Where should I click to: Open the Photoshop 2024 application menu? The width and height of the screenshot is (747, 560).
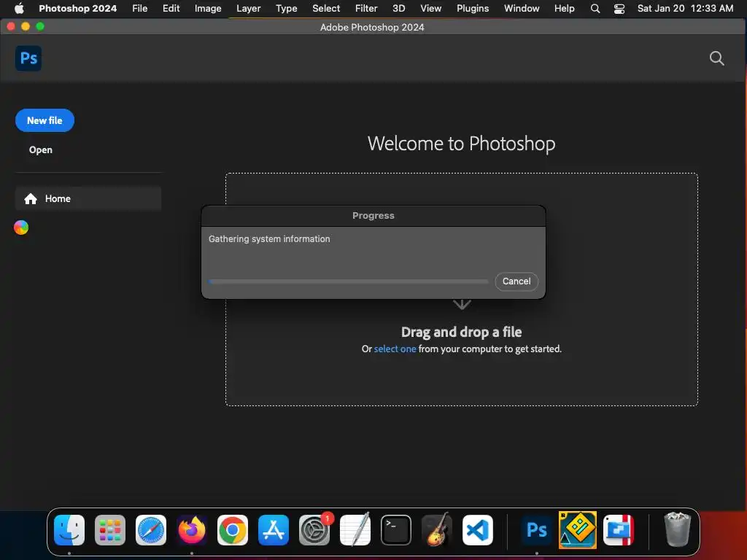[77, 8]
